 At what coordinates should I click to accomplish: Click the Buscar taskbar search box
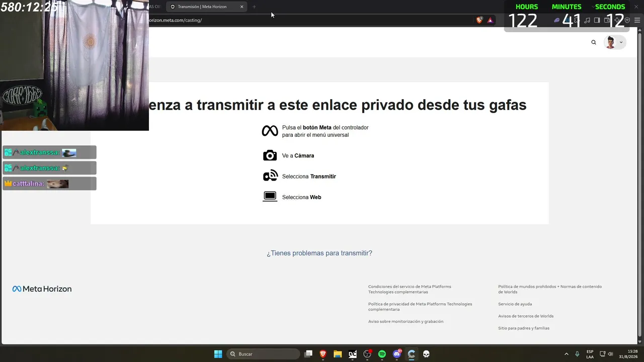[x=264, y=354]
